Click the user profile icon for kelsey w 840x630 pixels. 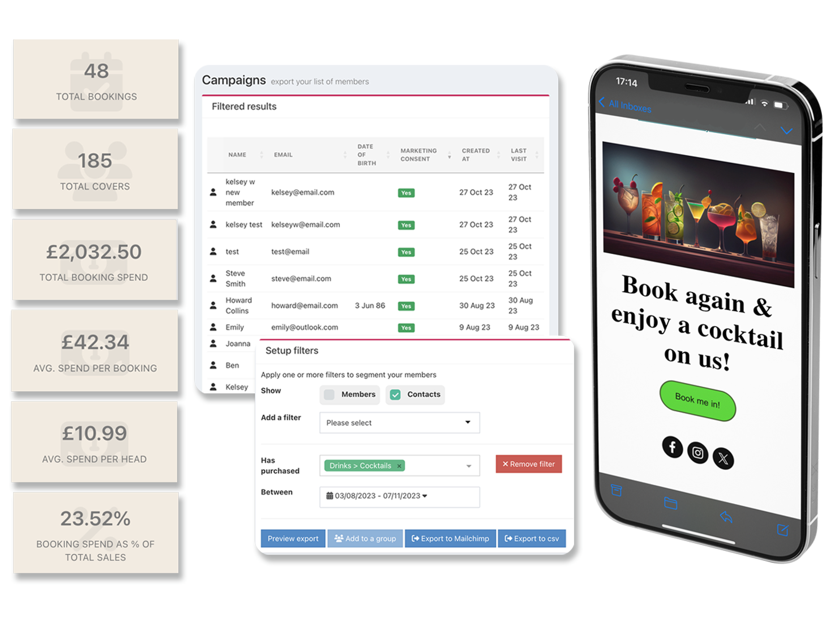[213, 192]
